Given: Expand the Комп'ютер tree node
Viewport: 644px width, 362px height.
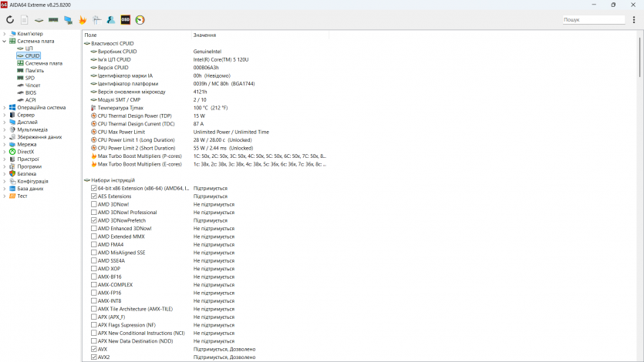Looking at the screenshot, I should point(4,34).
